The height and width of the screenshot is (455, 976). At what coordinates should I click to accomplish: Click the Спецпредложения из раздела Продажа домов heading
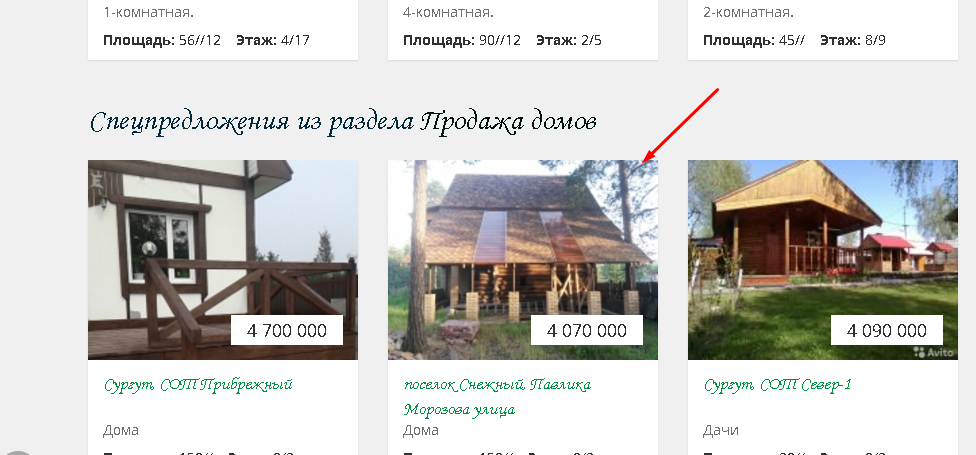(x=343, y=122)
